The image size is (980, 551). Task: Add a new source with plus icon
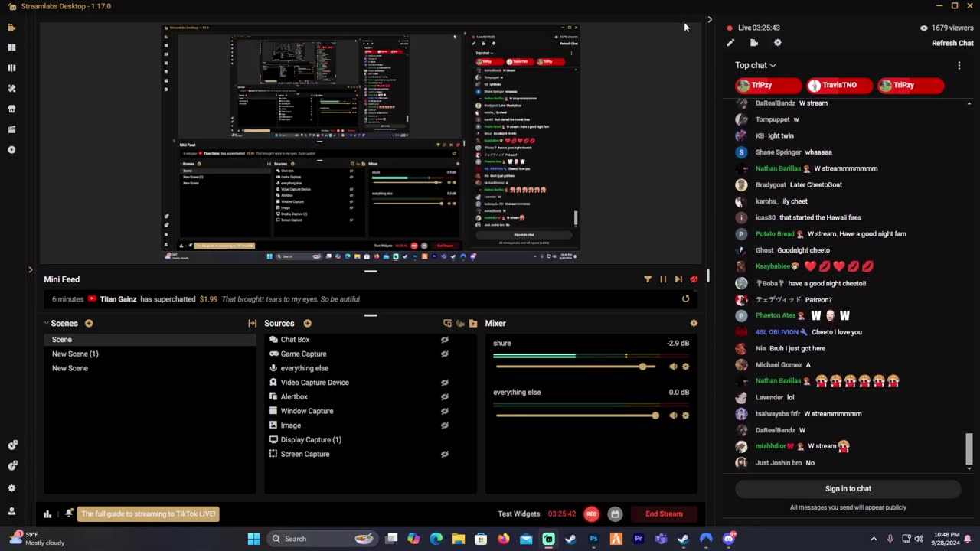tap(307, 324)
